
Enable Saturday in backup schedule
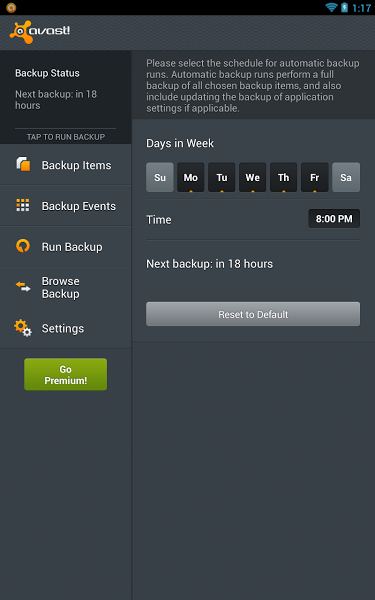(346, 177)
